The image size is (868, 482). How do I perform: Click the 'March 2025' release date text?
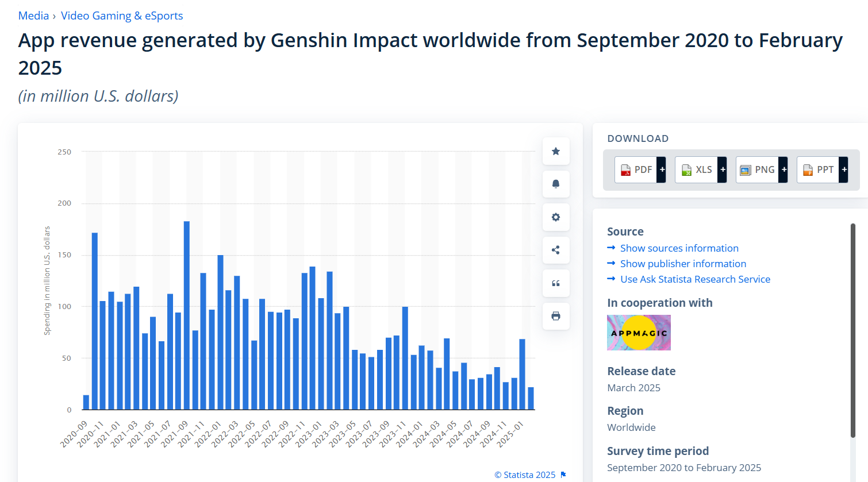pyautogui.click(x=633, y=388)
